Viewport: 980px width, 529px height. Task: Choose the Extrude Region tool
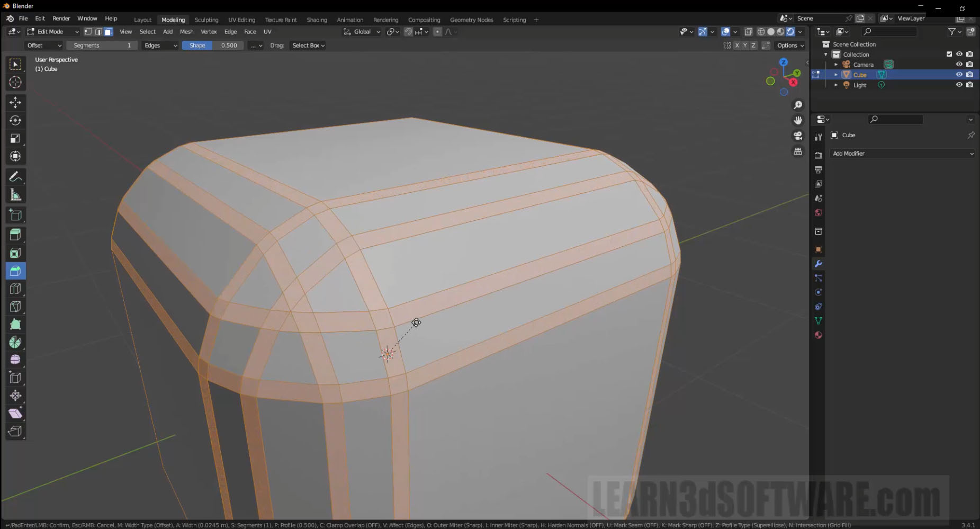pos(15,235)
